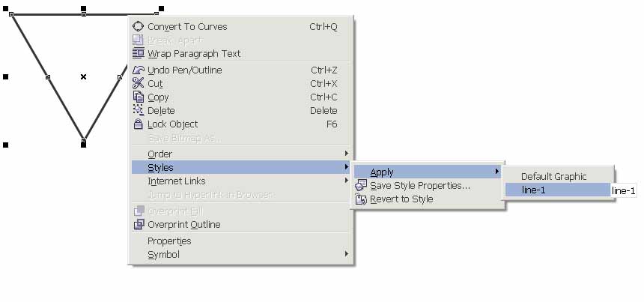
Task: Click the center X marker of triangle
Action: tap(83, 77)
